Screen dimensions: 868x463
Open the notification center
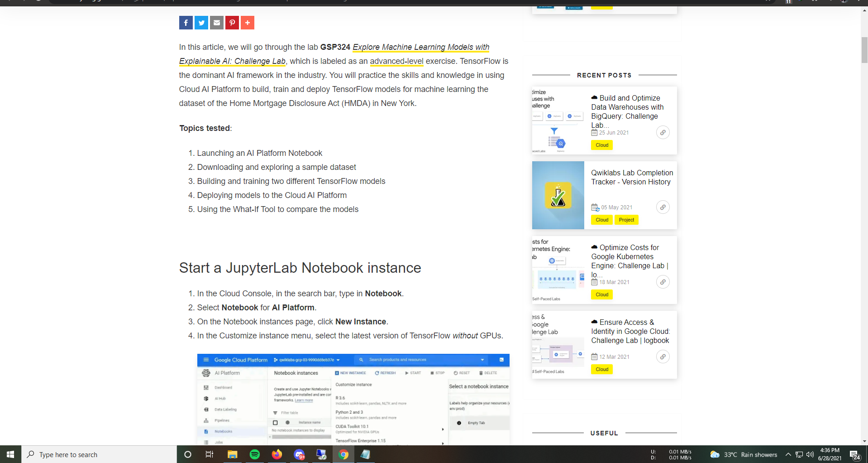pos(855,454)
